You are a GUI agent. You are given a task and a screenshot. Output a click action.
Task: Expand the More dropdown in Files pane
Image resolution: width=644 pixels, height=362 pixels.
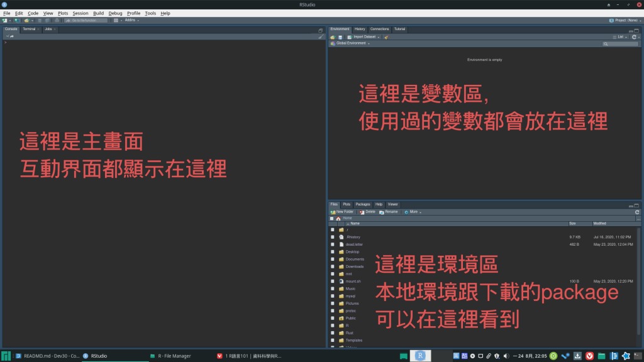(413, 212)
